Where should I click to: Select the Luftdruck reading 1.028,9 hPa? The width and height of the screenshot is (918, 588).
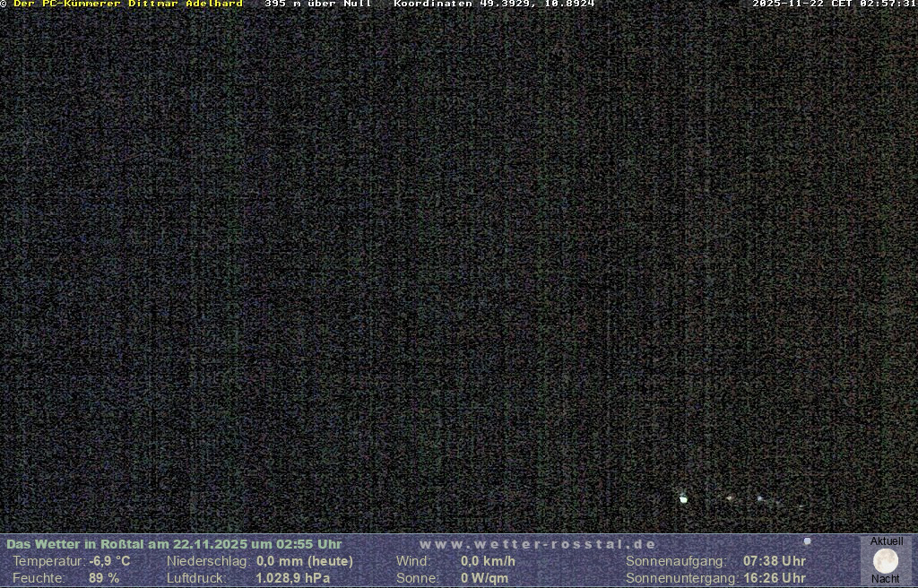pos(293,578)
